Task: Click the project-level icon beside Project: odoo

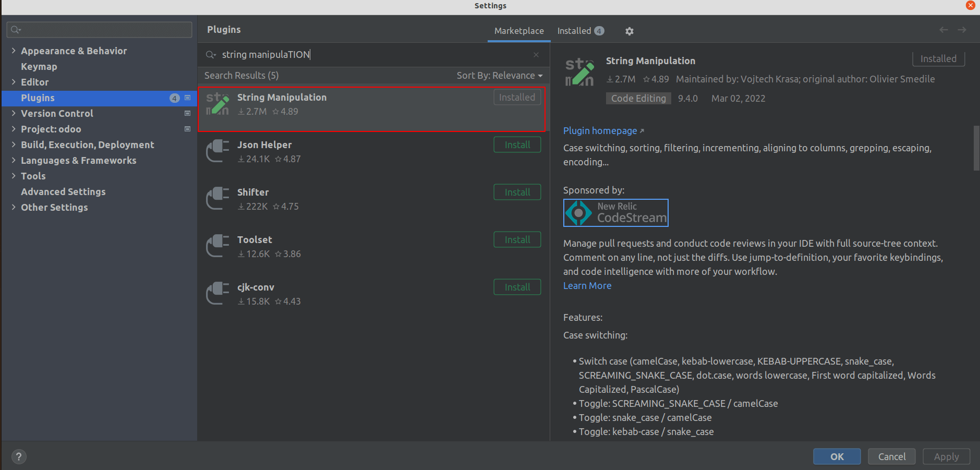Action: click(188, 129)
